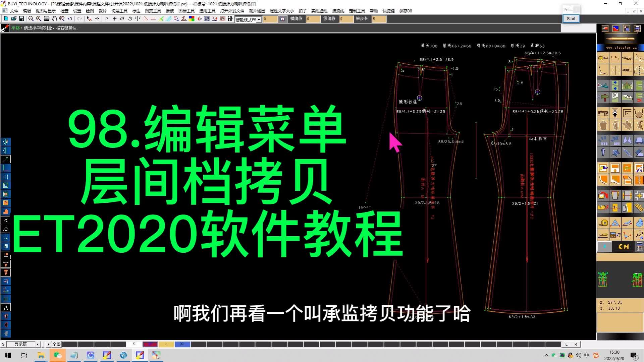Click the right arrow next to 全部
The height and width of the screenshot is (362, 644).
click(x=48, y=344)
